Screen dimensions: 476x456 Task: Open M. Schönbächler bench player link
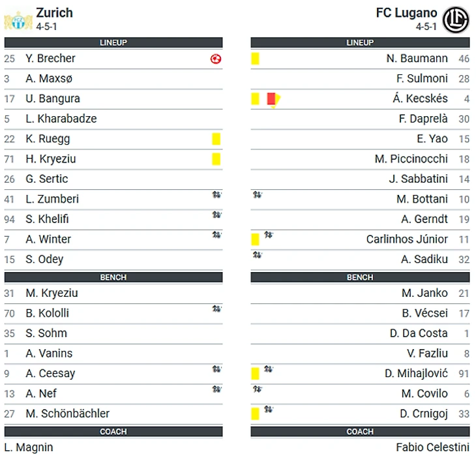tap(67, 414)
